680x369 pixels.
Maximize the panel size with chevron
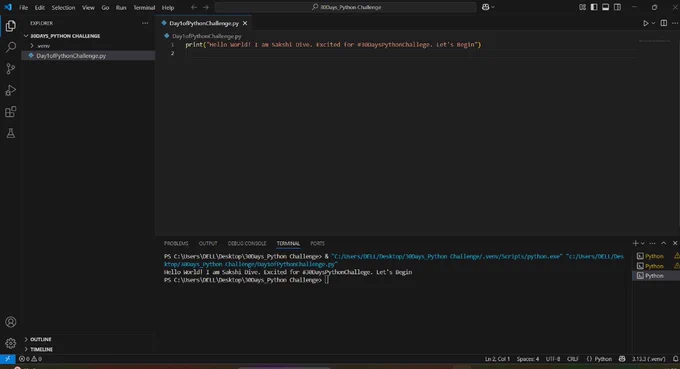click(664, 243)
